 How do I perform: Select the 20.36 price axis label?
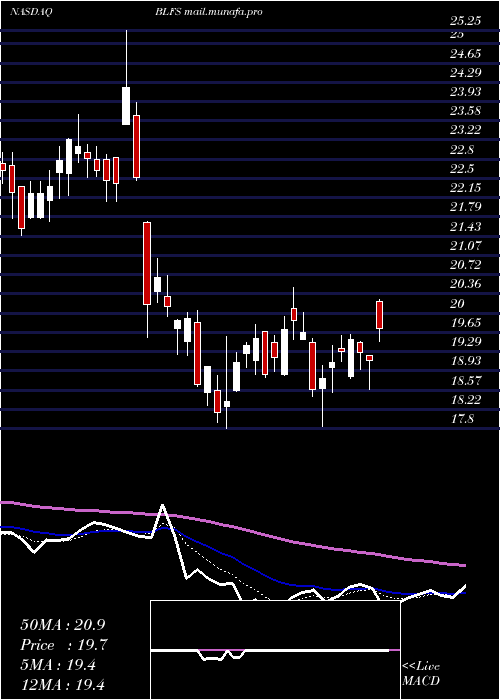click(x=466, y=283)
